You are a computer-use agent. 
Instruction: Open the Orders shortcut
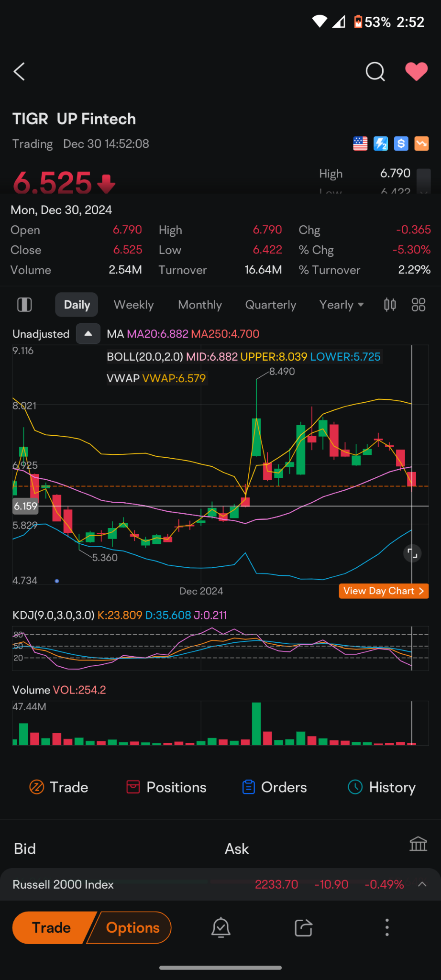point(275,787)
